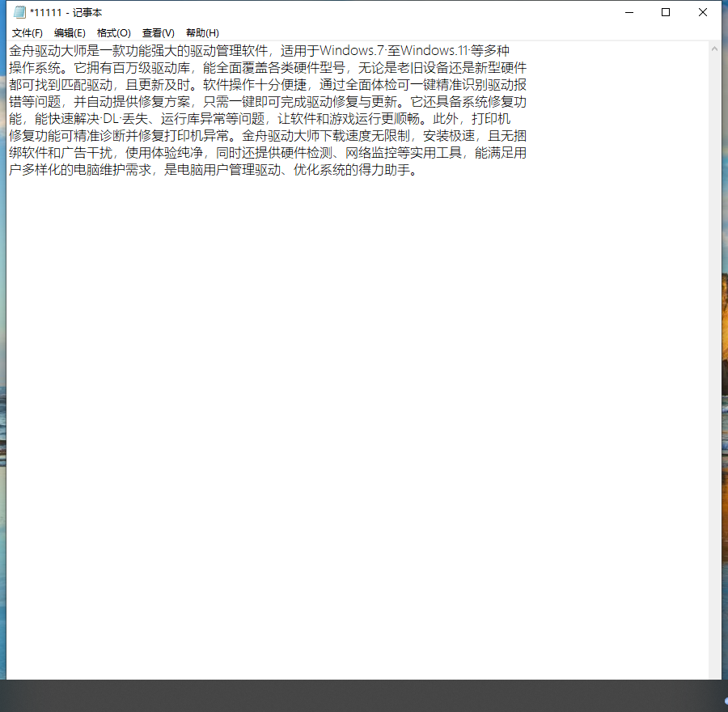This screenshot has width=728, height=712.
Task: Click the scroll up arrow of the vertical scrollbar
Action: pos(714,49)
